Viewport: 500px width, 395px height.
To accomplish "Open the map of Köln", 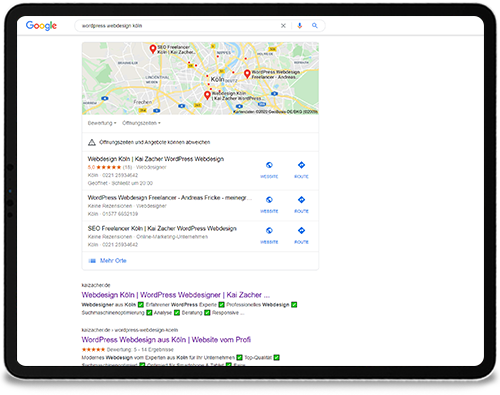I will [x=200, y=78].
